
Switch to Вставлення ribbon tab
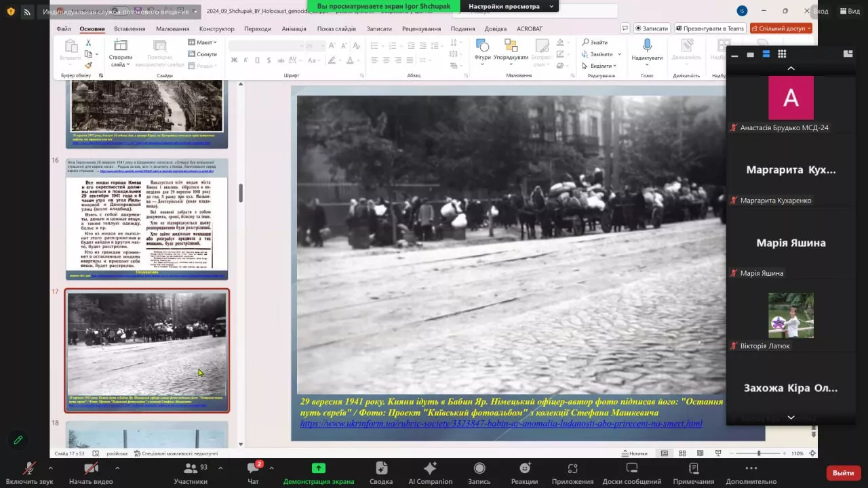point(130,28)
